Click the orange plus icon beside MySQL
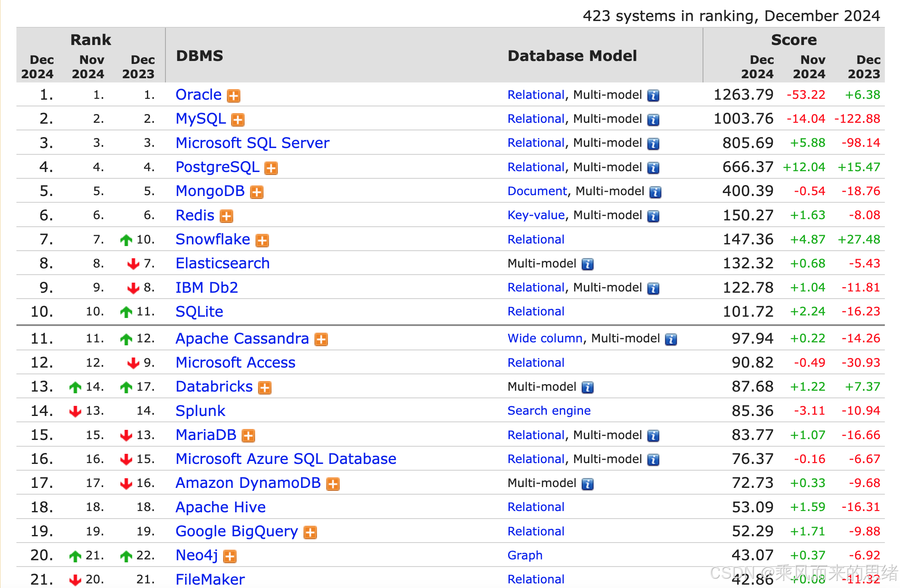This screenshot has height=588, width=900. [238, 120]
